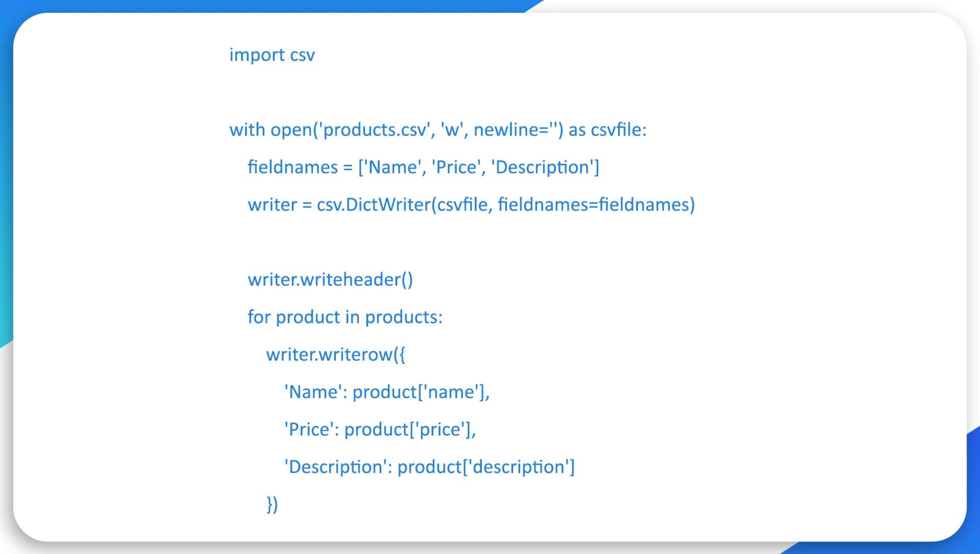Viewport: 980px width, 554px height.
Task: Select the 'w' file mode string
Action: click(x=451, y=130)
